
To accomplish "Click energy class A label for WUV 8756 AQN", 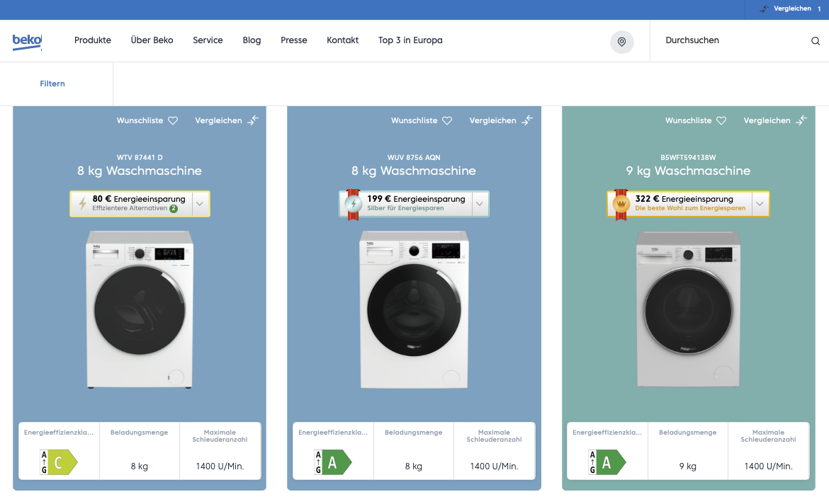I will click(x=333, y=462).
